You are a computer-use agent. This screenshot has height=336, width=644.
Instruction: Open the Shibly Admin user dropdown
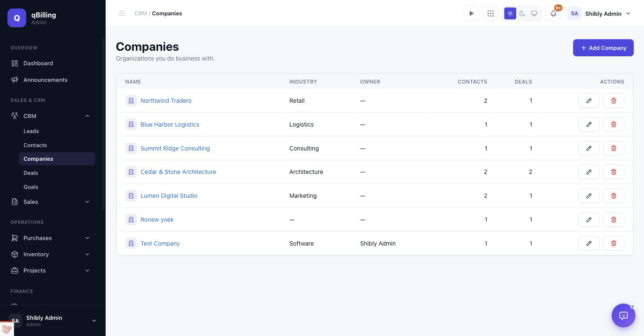click(600, 14)
